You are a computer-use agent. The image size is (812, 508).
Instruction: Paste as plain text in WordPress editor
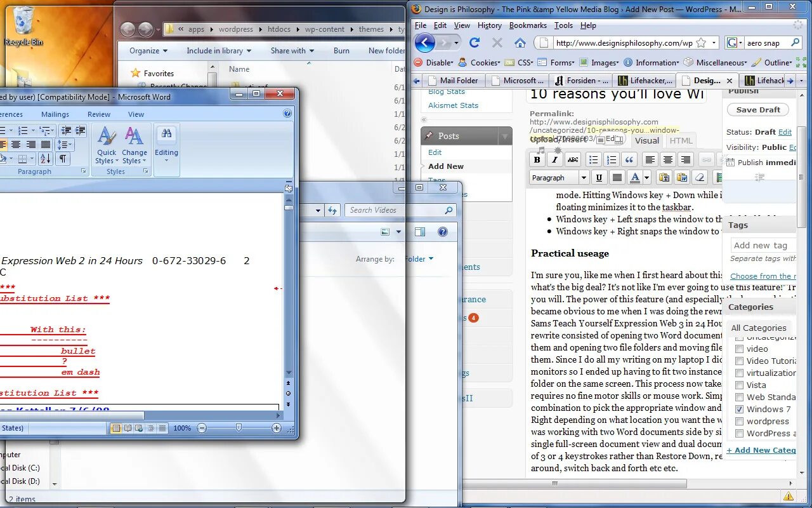tap(664, 177)
